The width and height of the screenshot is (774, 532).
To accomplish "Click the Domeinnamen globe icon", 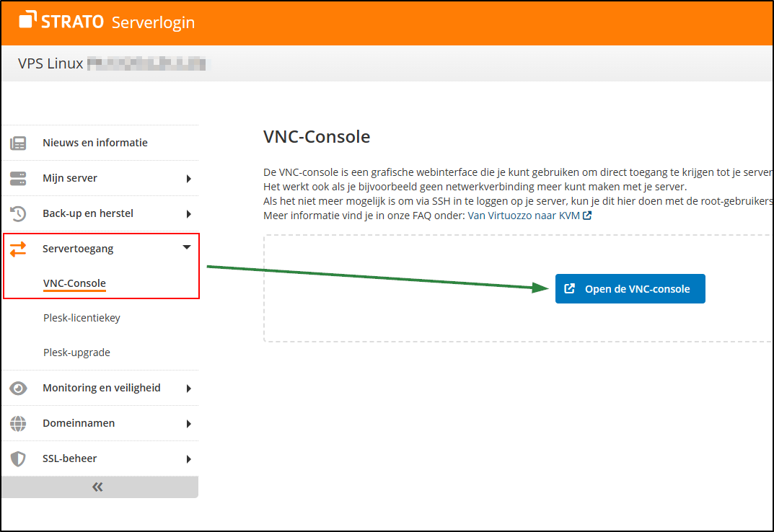I will click(17, 423).
